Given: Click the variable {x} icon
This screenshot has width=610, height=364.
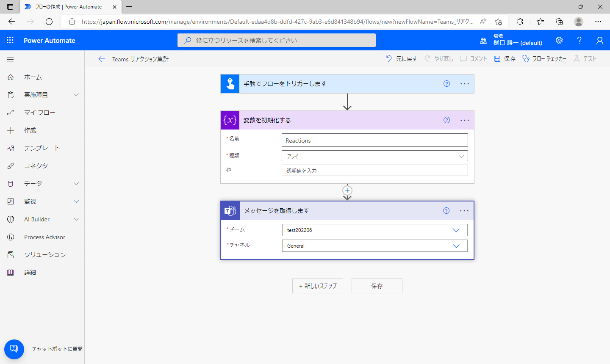Looking at the screenshot, I should click(x=230, y=120).
